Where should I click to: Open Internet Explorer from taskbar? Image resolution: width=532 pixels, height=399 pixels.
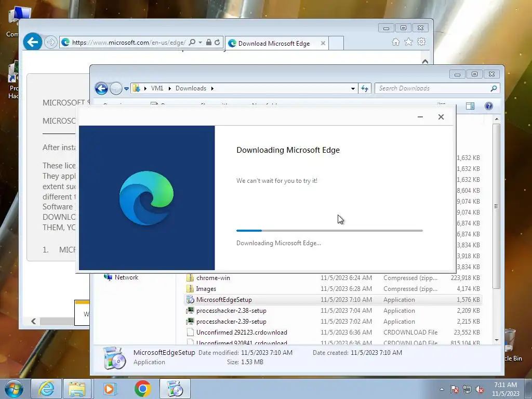click(46, 389)
